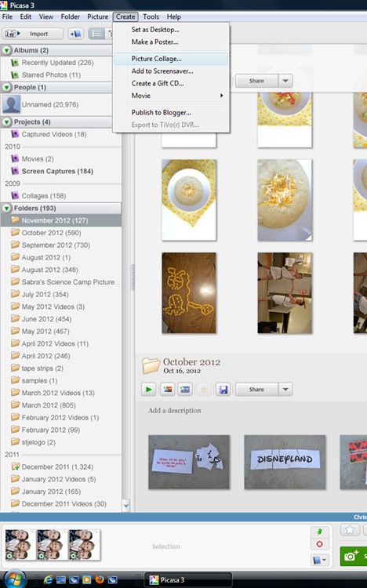Click the star icon in the October 2012 toolbar
Viewport: 367px width, 588px height.
pyautogui.click(x=204, y=390)
